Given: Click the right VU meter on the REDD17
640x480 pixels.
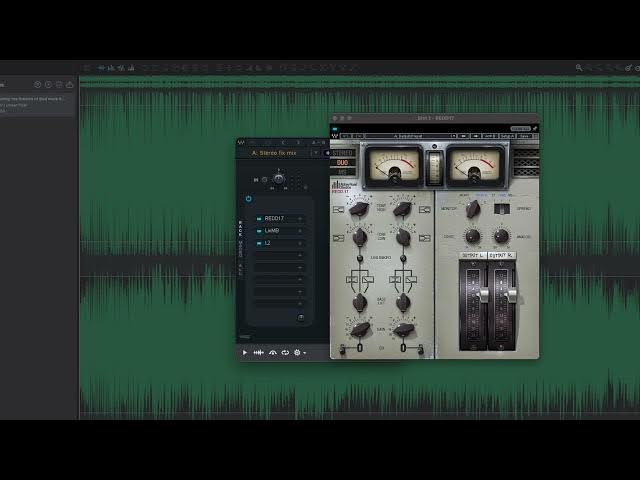Looking at the screenshot, I should tap(474, 165).
